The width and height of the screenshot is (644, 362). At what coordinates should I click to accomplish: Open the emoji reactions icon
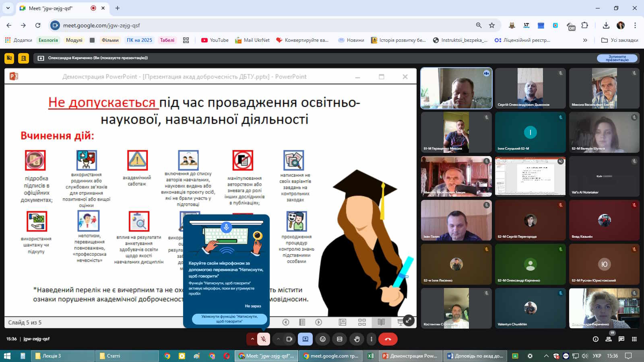click(x=322, y=339)
